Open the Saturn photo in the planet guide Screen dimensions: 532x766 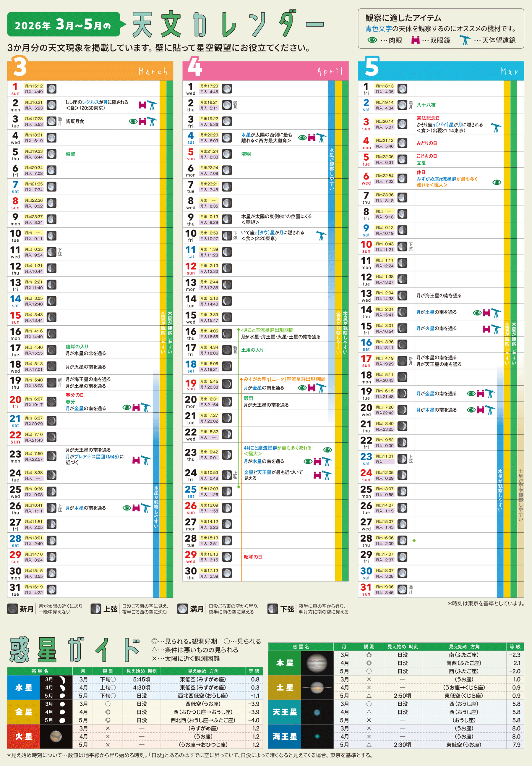click(x=317, y=687)
